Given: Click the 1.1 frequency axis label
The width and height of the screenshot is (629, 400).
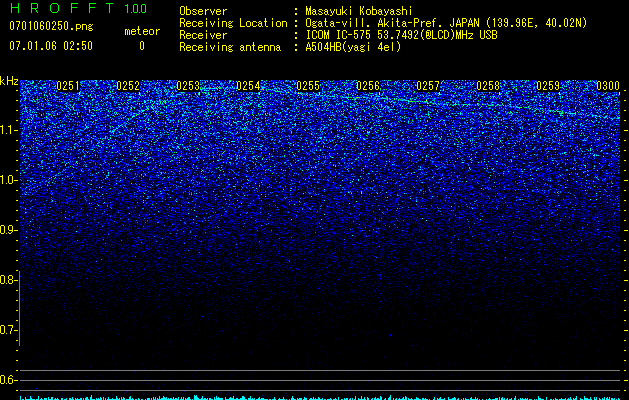Looking at the screenshot, I should 8,130.
